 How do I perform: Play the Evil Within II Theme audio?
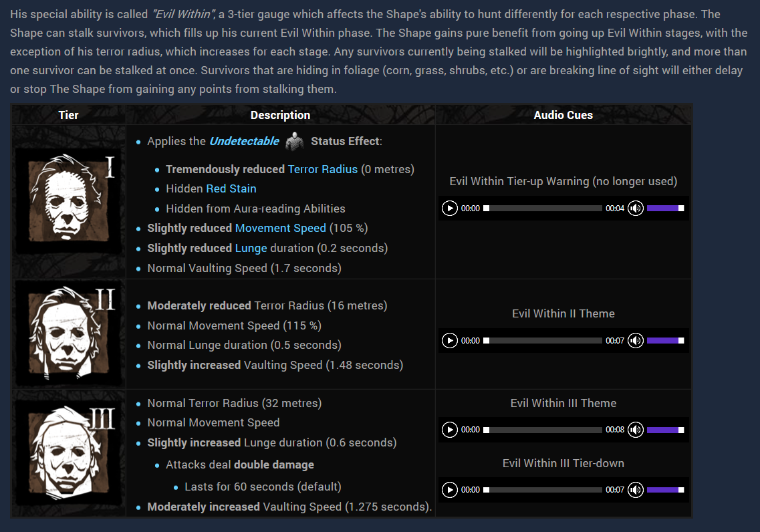[x=450, y=341]
